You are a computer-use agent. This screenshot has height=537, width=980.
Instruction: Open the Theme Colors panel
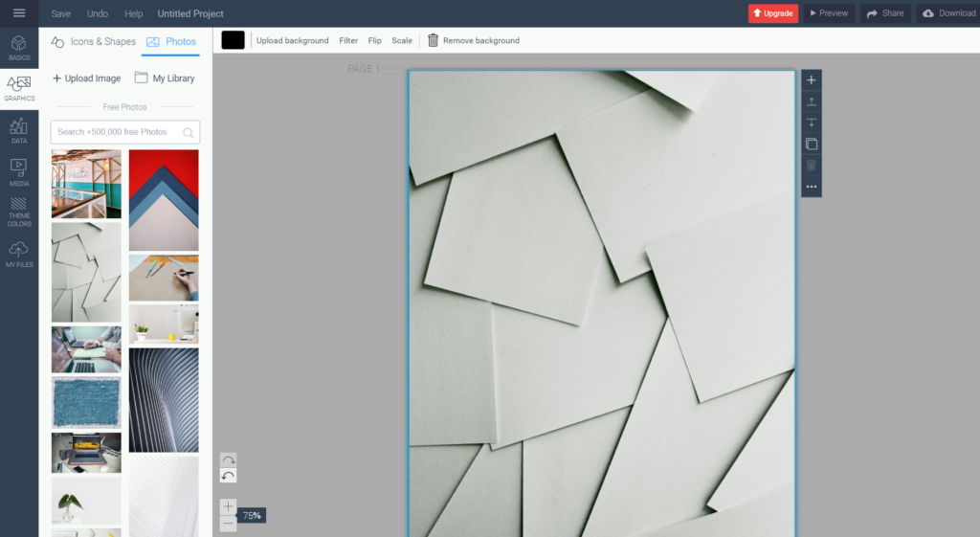click(19, 213)
